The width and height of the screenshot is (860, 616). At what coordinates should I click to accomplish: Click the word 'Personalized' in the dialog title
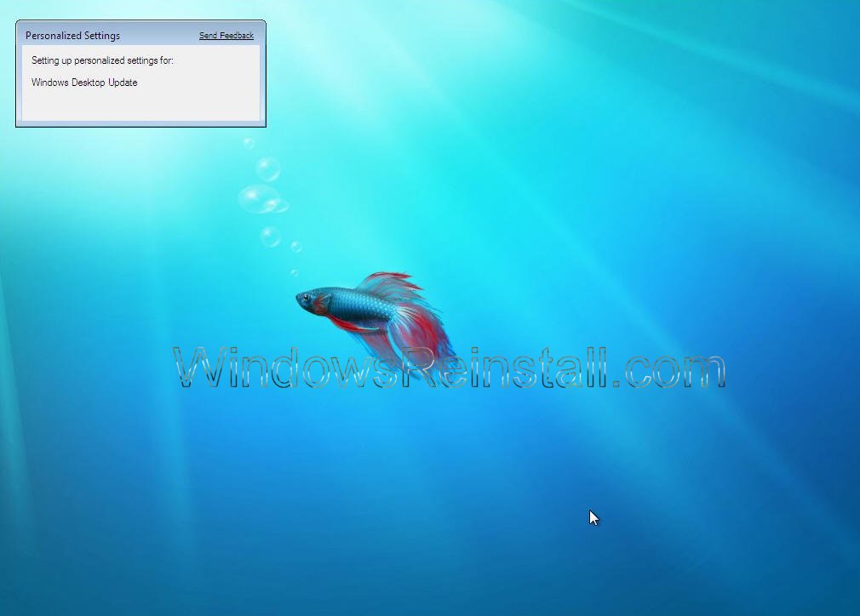coord(54,36)
